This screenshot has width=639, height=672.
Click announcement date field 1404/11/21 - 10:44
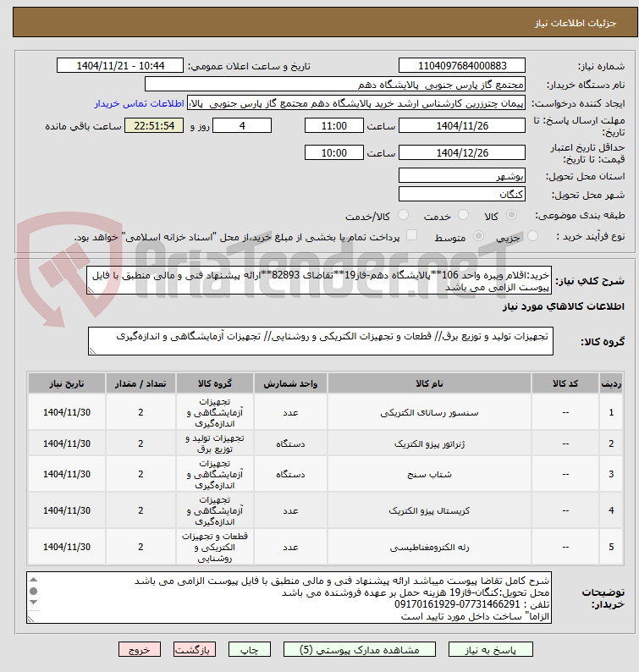point(120,65)
